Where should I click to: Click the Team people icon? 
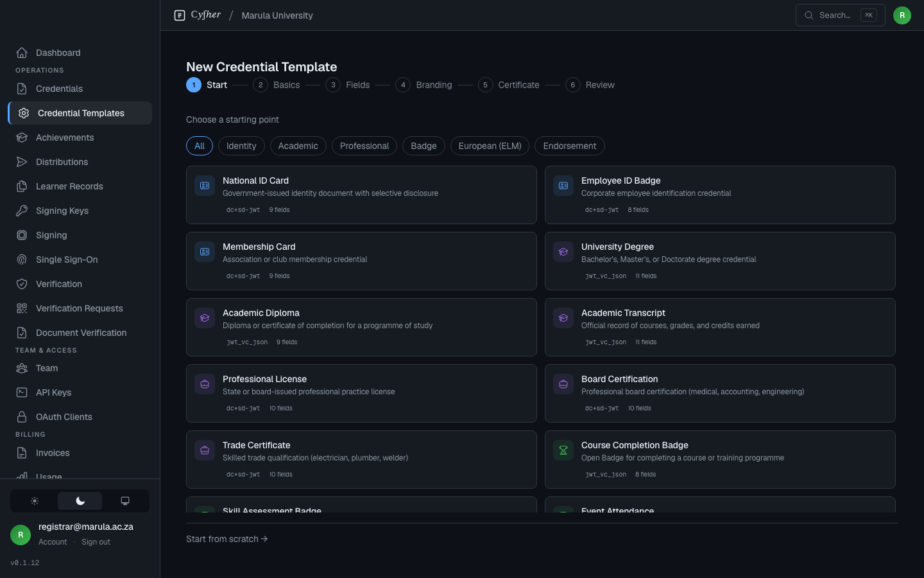point(22,368)
